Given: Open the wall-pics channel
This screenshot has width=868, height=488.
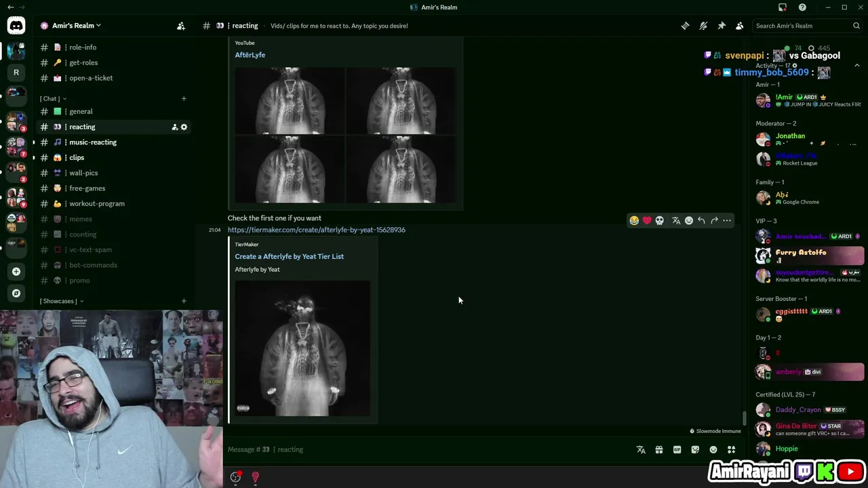Looking at the screenshot, I should pyautogui.click(x=113, y=173).
